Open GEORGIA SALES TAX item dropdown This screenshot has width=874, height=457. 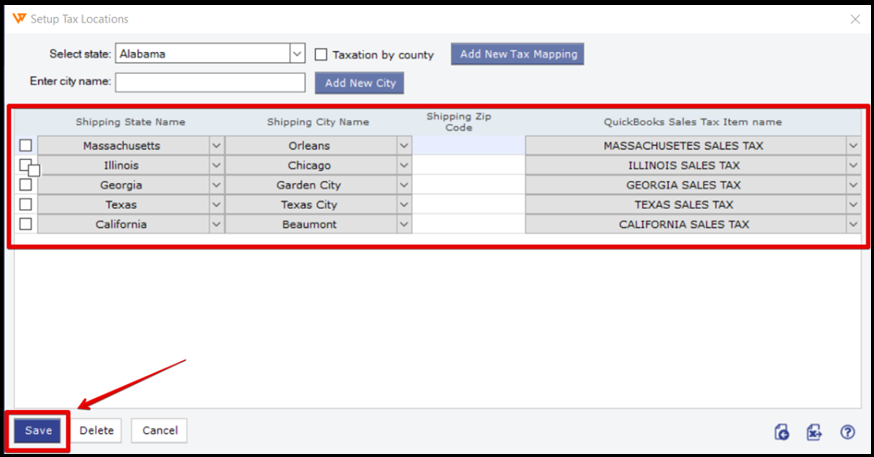point(853,185)
